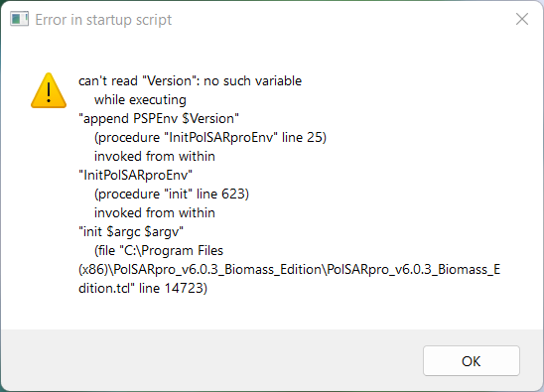Click the standalone "InitPolSARproEnv" quoted line
Screen dimensions: 544x392
pos(135,176)
